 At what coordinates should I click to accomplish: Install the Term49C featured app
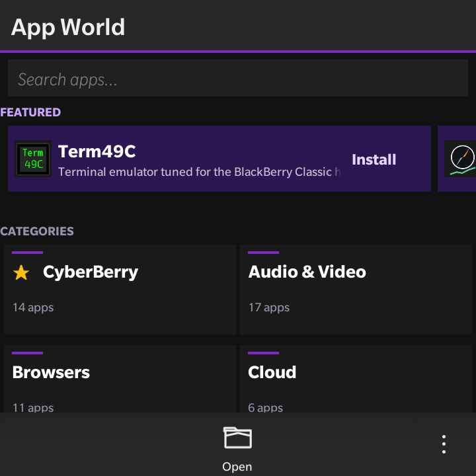click(x=374, y=159)
